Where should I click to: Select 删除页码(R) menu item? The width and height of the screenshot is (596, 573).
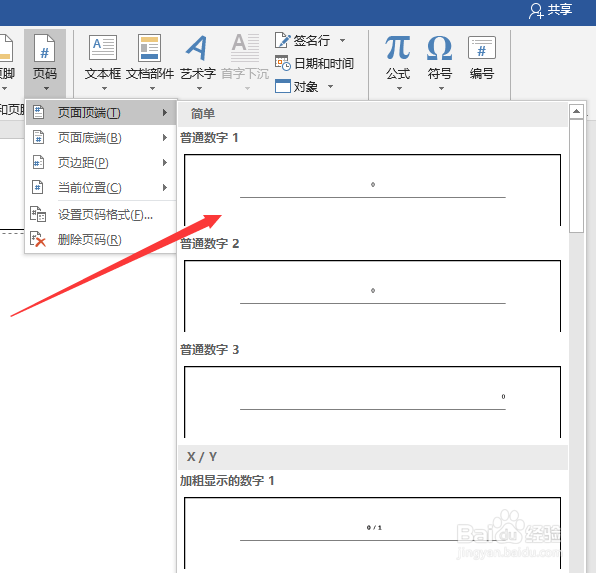tap(101, 240)
